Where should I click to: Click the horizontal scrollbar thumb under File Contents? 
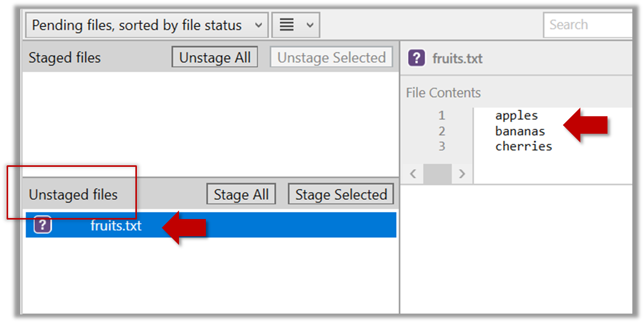(437, 174)
